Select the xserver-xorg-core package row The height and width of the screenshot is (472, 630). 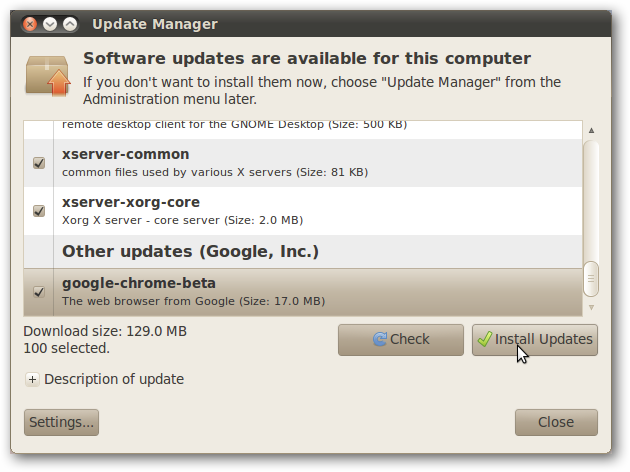tap(300, 211)
